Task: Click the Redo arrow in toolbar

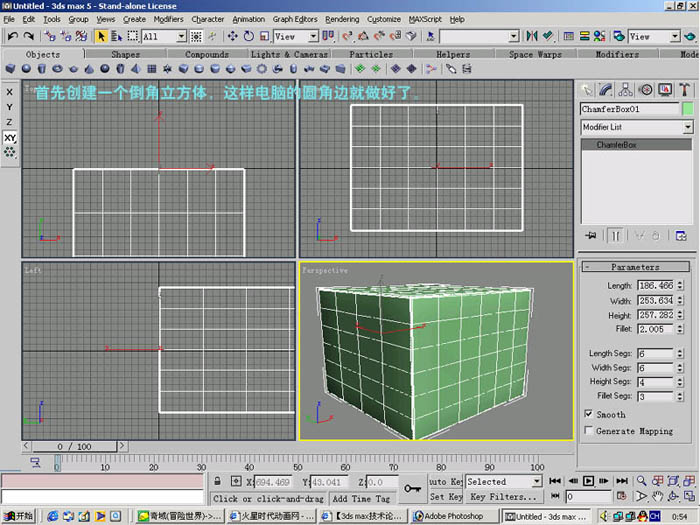Action: coord(29,36)
